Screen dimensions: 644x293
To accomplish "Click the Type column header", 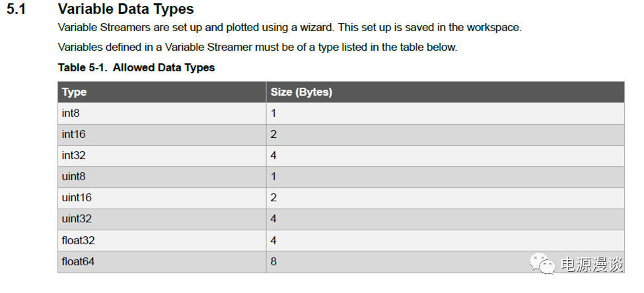I will [x=75, y=92].
